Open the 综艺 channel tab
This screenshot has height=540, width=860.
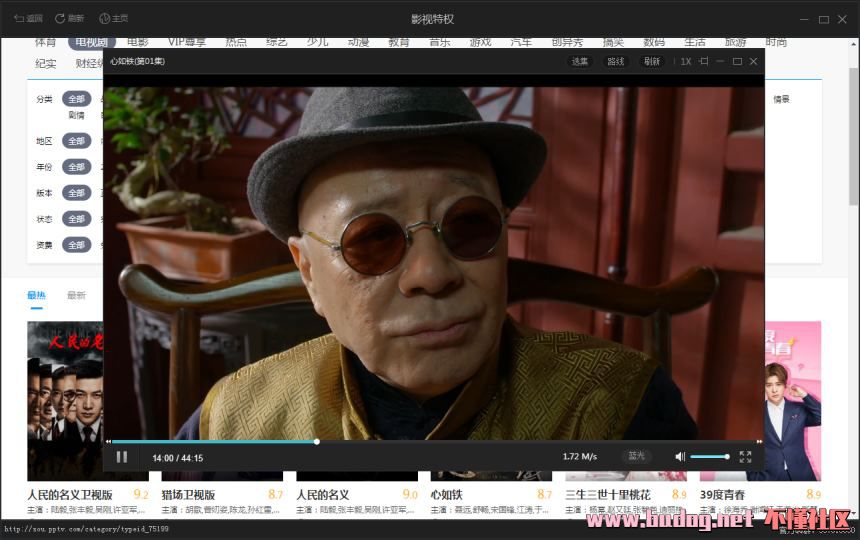coord(276,42)
